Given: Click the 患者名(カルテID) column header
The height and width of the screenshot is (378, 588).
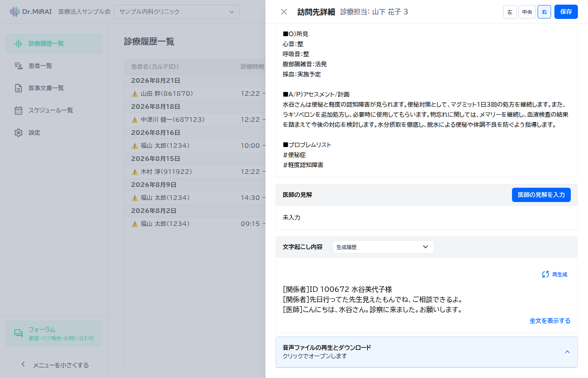Looking at the screenshot, I should [x=155, y=67].
